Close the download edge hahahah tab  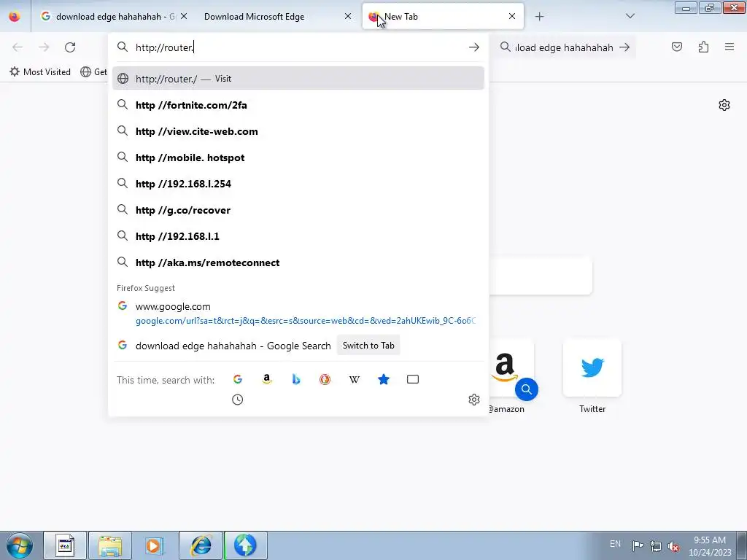[184, 16]
